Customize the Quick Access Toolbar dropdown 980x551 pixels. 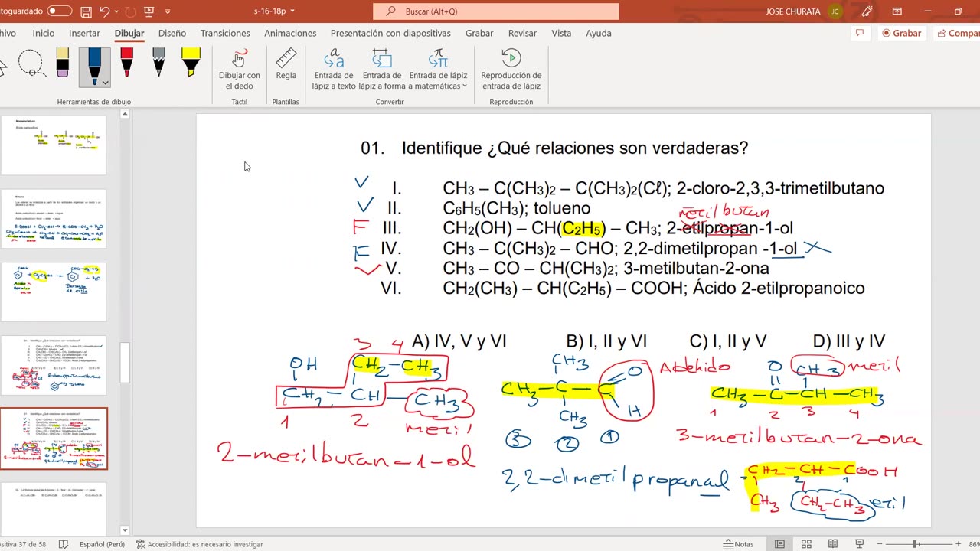[168, 11]
